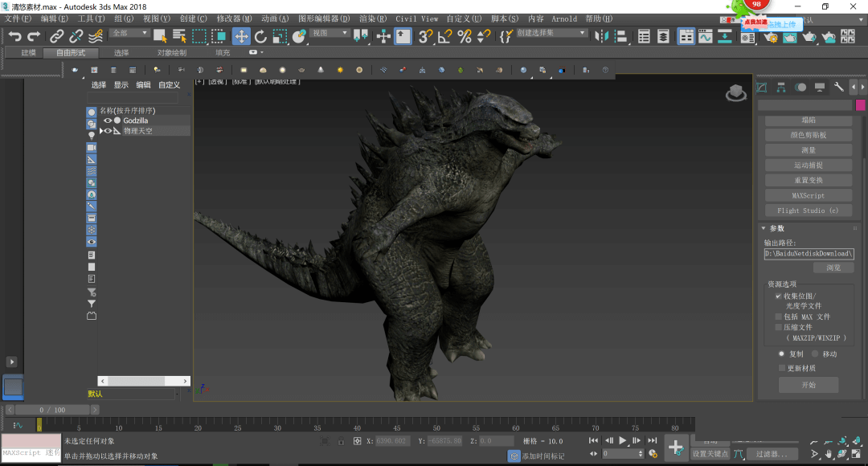Image resolution: width=868 pixels, height=466 pixels.
Task: Click the 浏览 button to browse output path
Action: pos(834,267)
